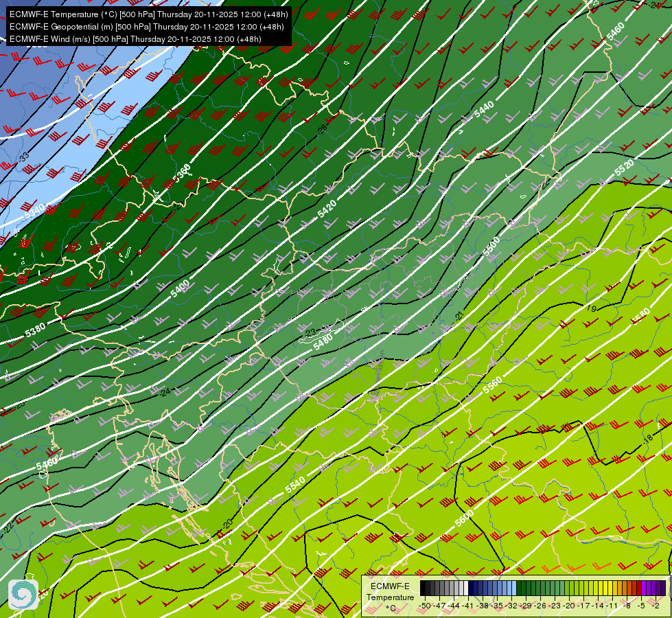Viewport: 672px width, 618px height.
Task: Click the -50 value in the legend
Action: click(424, 605)
